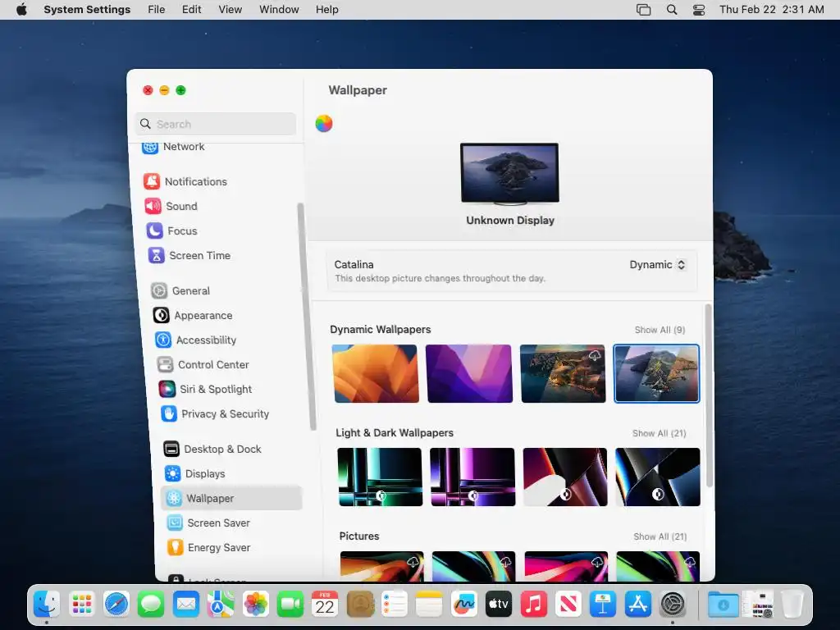Open Photos app in the Dock
The height and width of the screenshot is (630, 840).
256,605
